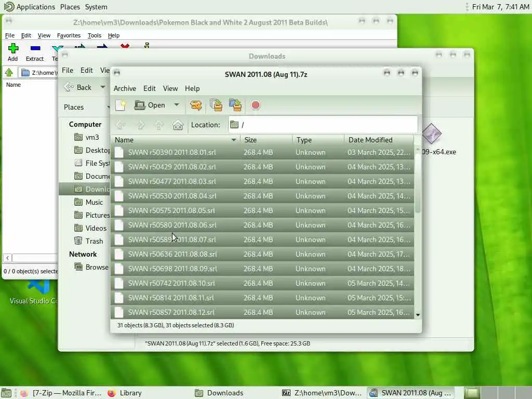The width and height of the screenshot is (532, 399).
Task: Click the show desktop icon in bottom panel
Action: click(6, 393)
